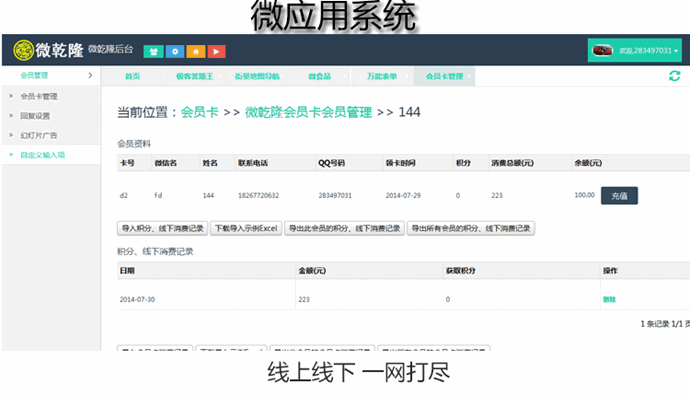690x396 pixels.
Task: Close the 万能表单 tab
Action: (407, 76)
